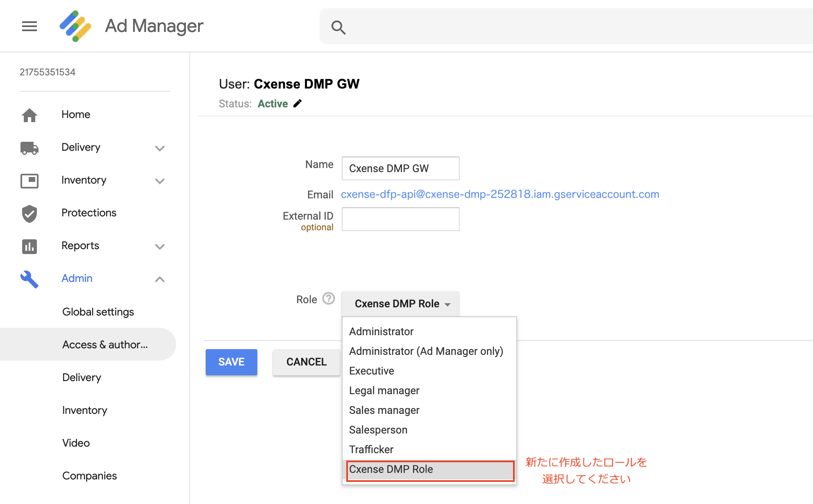Click the Home house icon

[30, 115]
